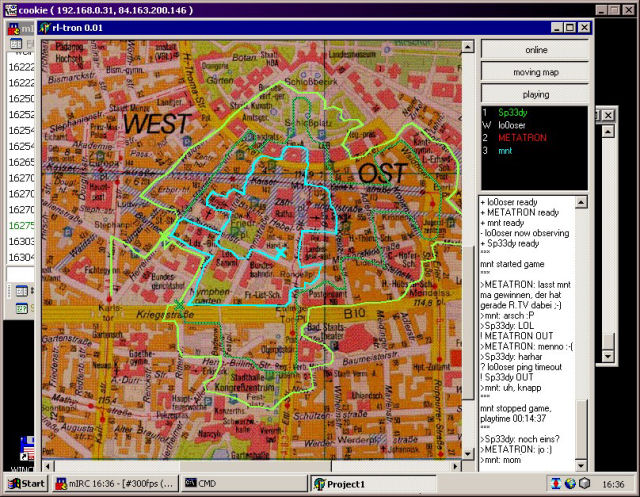This screenshot has width=640, height=497.
Task: Click map scroll down arrow
Action: (467, 454)
